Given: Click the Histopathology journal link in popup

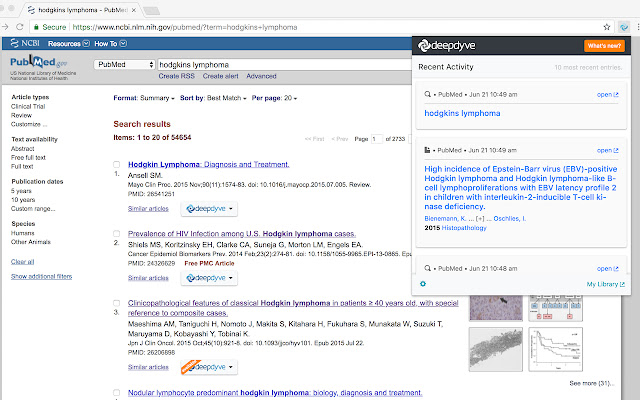Looking at the screenshot, I should point(464,228).
